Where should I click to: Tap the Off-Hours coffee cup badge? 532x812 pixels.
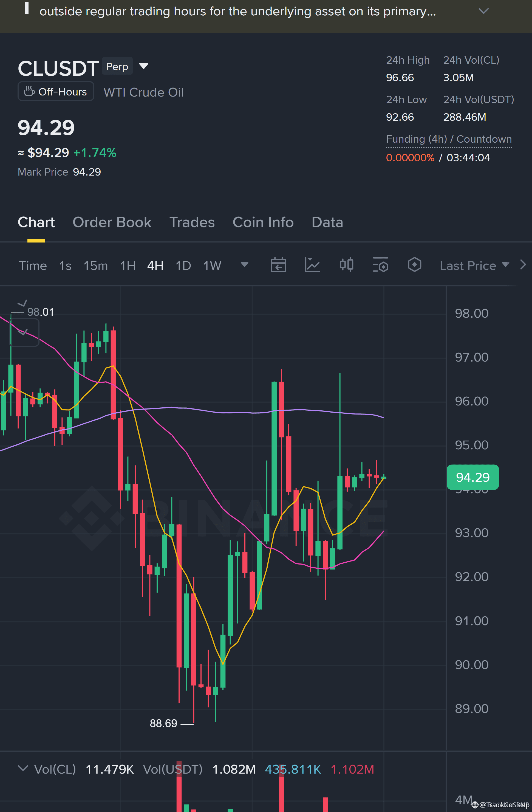56,91
